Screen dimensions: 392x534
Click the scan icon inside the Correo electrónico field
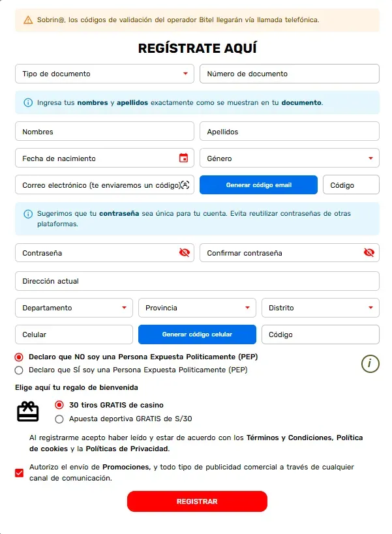[x=184, y=185]
